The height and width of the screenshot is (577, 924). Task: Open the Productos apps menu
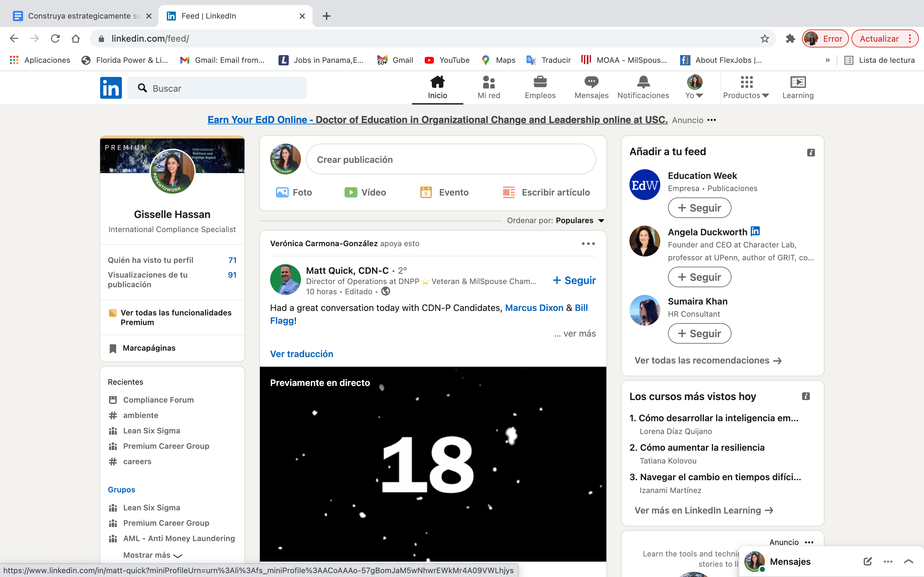[x=746, y=88]
